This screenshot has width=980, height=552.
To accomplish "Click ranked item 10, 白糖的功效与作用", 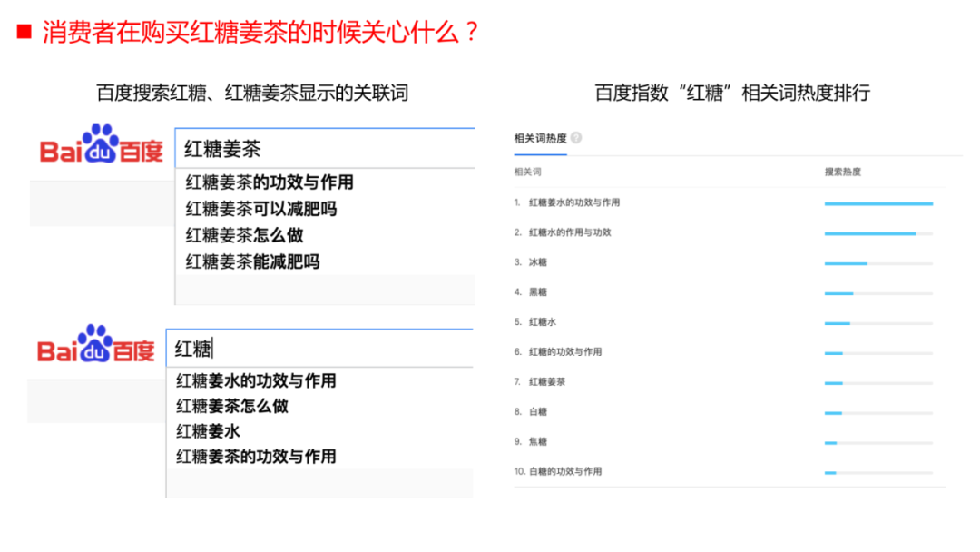I will [x=565, y=472].
